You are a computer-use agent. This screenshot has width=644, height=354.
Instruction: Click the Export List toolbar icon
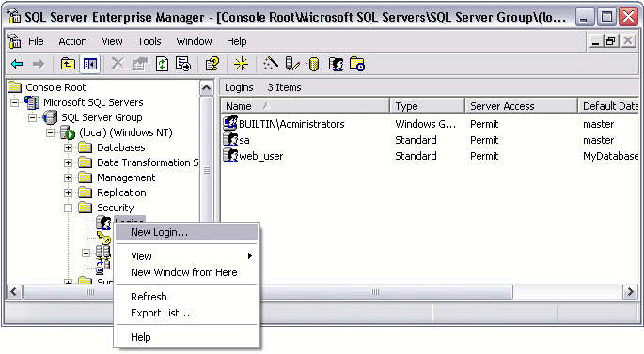(x=183, y=64)
